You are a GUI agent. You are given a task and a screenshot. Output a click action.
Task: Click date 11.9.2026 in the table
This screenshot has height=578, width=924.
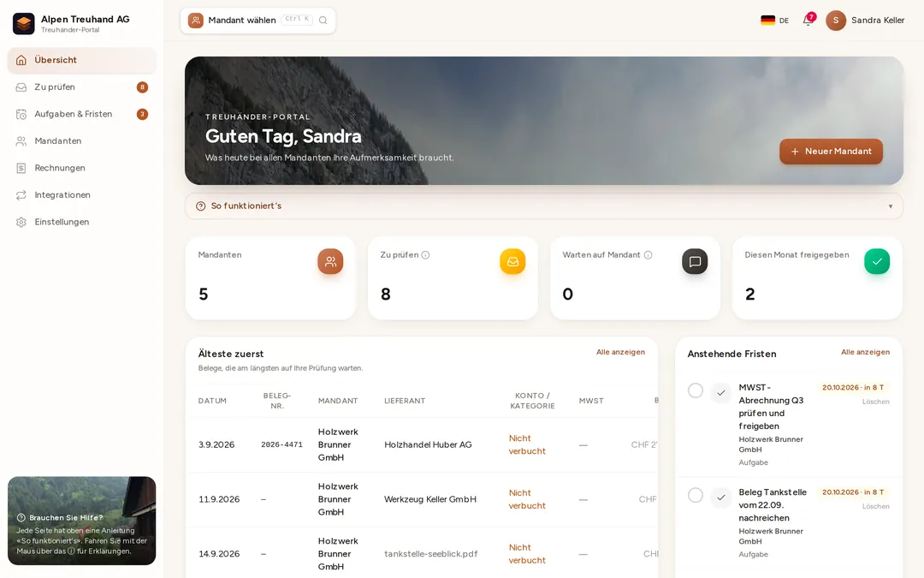219,499
